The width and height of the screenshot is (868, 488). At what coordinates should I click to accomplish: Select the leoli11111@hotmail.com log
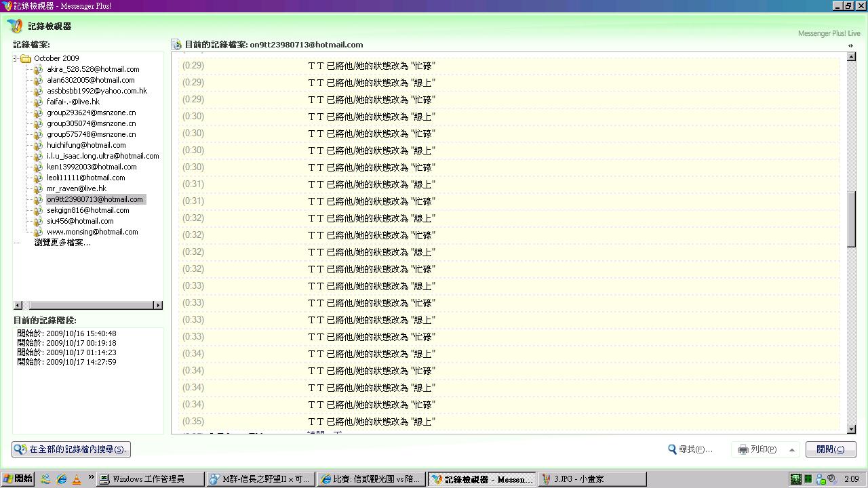[x=86, y=178]
